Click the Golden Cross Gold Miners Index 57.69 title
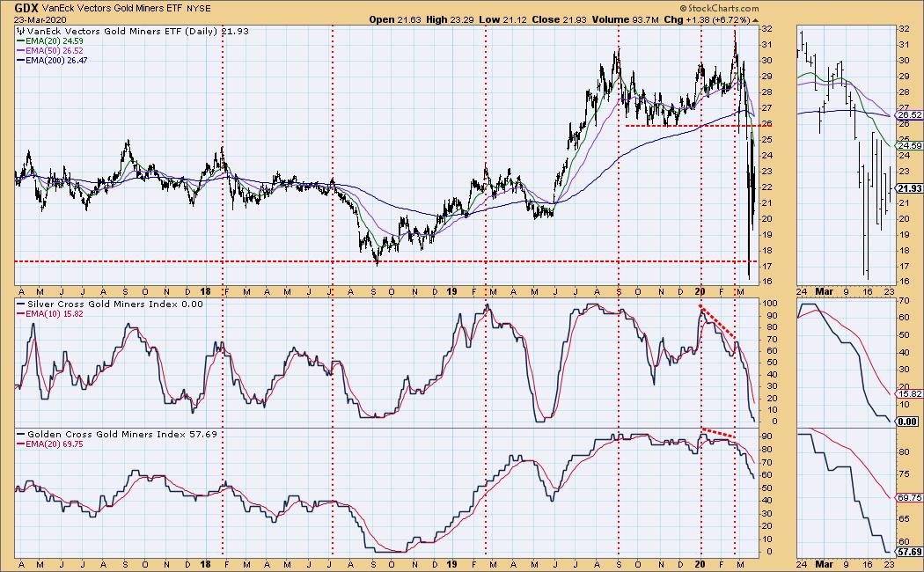Image resolution: width=924 pixels, height=572 pixels. click(x=117, y=434)
